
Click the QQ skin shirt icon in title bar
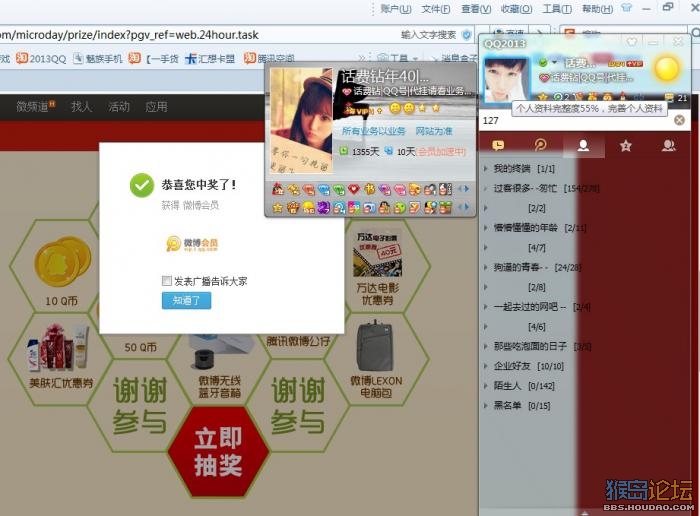(631, 42)
